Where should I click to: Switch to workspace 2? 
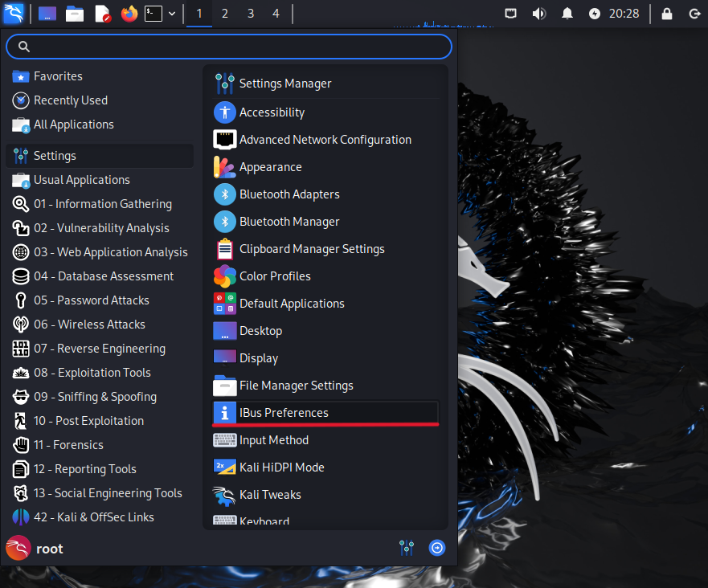coord(224,14)
